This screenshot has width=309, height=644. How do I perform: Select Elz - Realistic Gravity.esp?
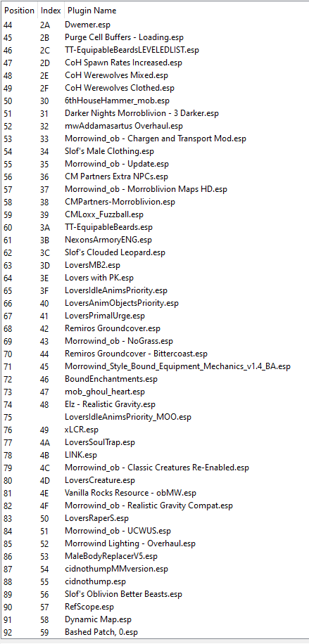110,404
